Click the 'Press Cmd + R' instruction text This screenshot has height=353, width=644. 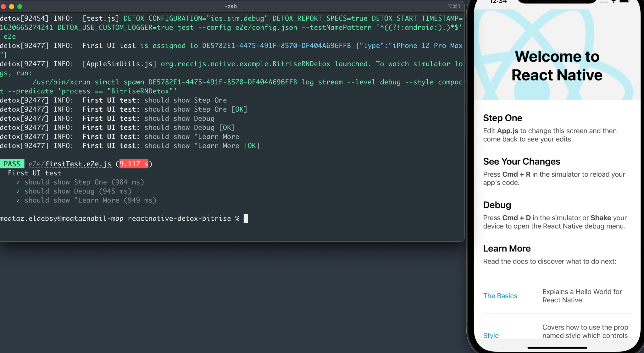(554, 178)
